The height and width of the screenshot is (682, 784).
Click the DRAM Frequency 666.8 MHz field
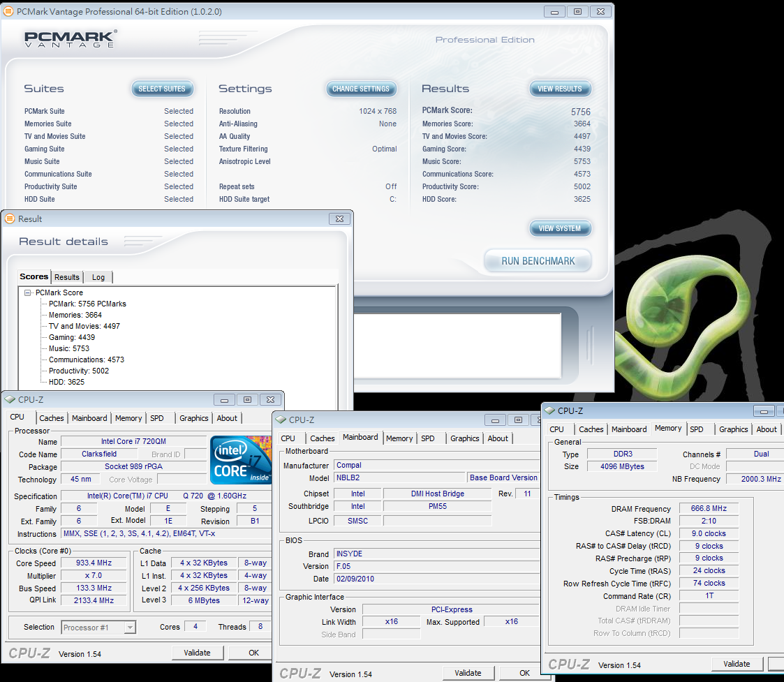pyautogui.click(x=709, y=508)
